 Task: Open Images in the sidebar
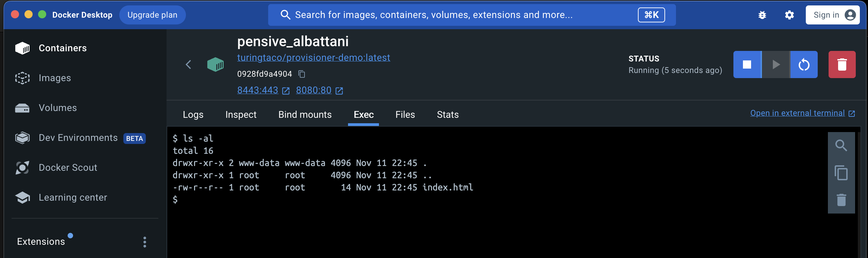tap(55, 78)
